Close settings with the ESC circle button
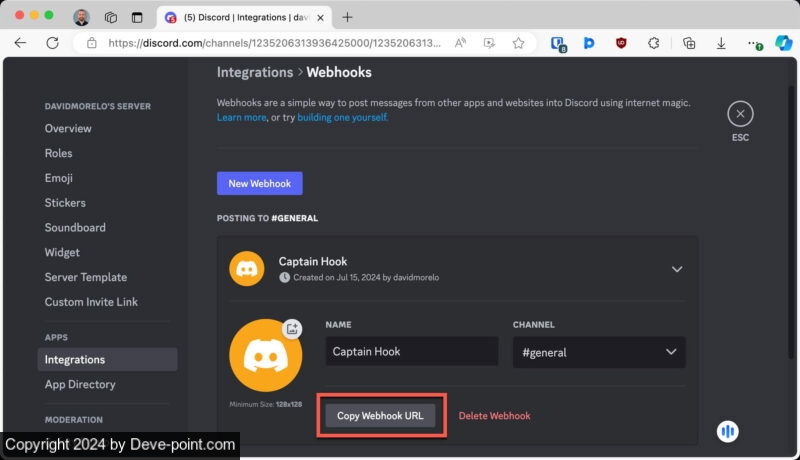 pyautogui.click(x=740, y=114)
